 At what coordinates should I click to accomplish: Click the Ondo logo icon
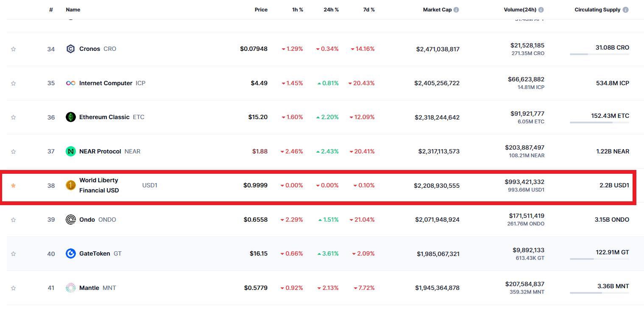pyautogui.click(x=71, y=220)
